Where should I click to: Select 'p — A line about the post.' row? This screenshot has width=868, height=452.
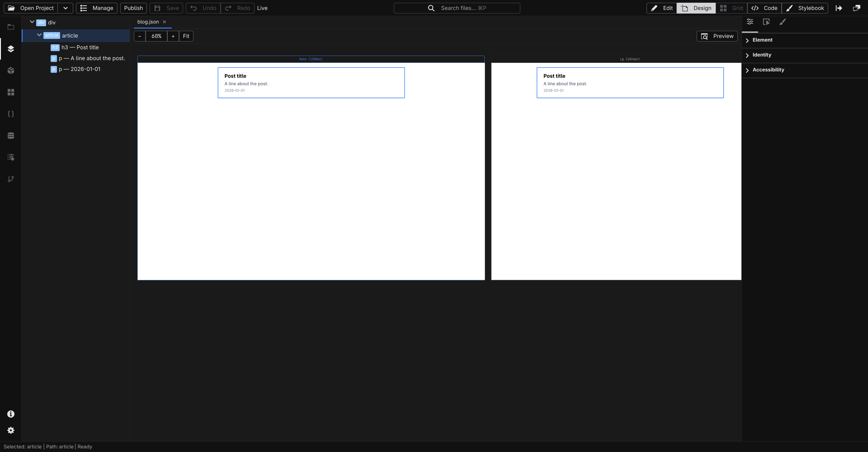point(76,59)
